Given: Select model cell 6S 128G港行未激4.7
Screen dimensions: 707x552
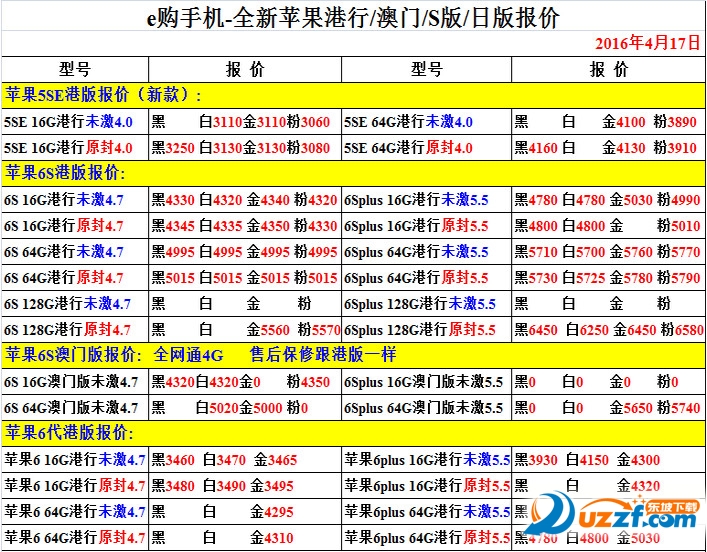Looking at the screenshot, I should tap(67, 304).
